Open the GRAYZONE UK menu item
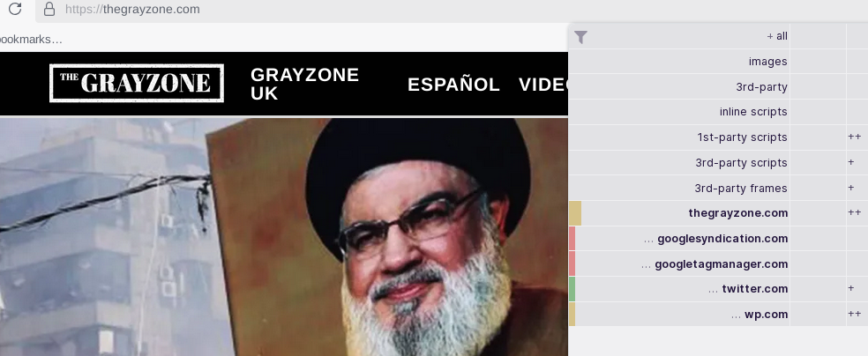868x356 pixels. [x=304, y=84]
